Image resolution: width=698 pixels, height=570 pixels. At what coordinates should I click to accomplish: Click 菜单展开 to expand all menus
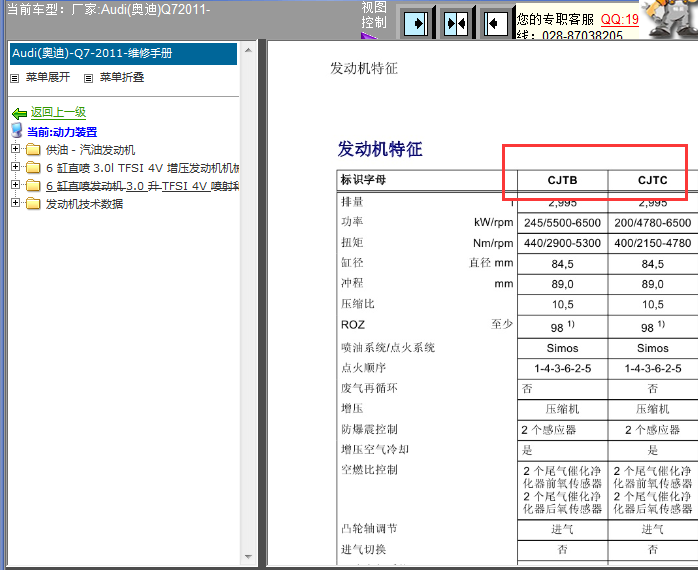pyautogui.click(x=47, y=77)
